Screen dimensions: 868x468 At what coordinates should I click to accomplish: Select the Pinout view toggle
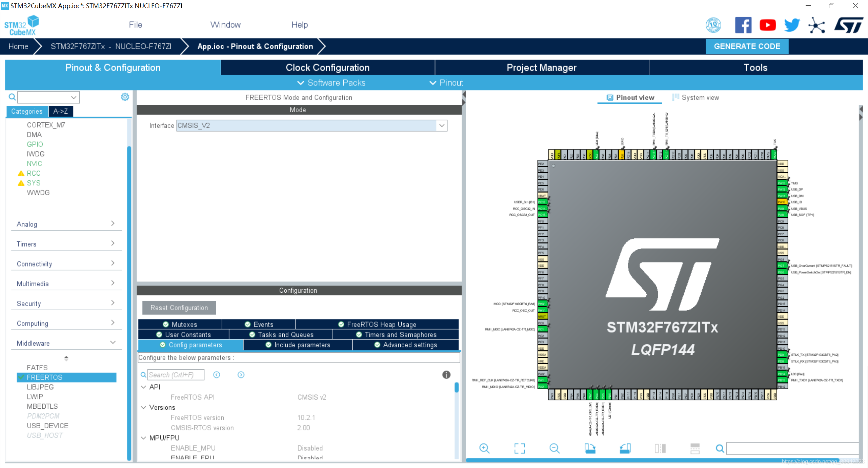tap(630, 98)
